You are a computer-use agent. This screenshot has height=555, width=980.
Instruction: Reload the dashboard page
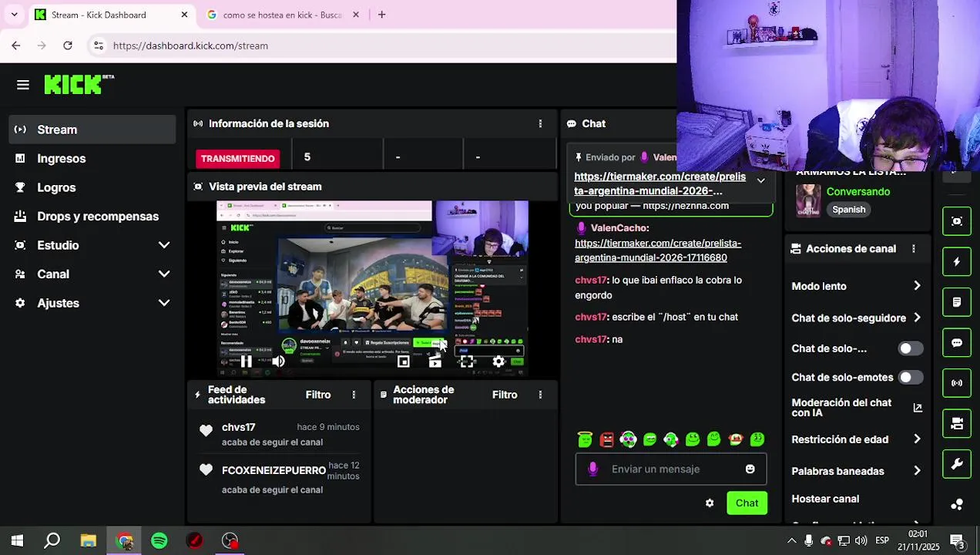point(68,45)
